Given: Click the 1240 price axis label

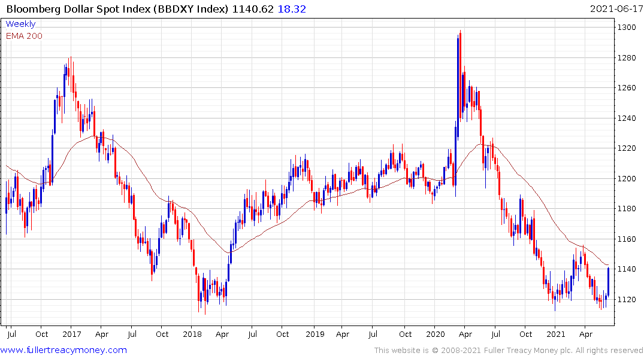Looking at the screenshot, I should (x=627, y=118).
